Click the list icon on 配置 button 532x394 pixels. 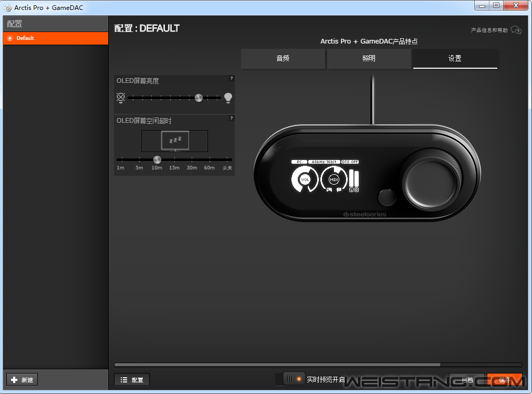click(124, 380)
